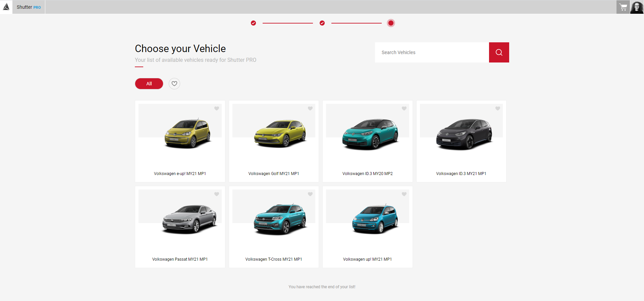Go back to the first completed step

pyautogui.click(x=253, y=23)
